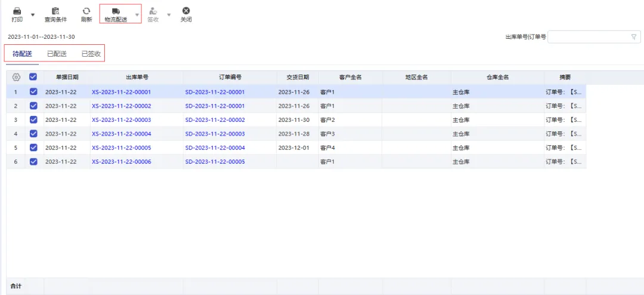Click the Refresh (刷新) icon

86,11
